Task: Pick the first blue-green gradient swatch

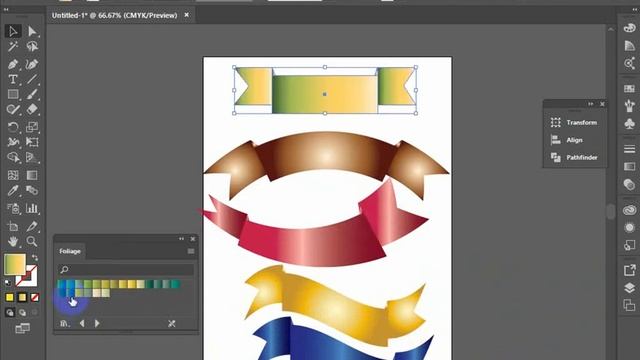Action: point(62,284)
